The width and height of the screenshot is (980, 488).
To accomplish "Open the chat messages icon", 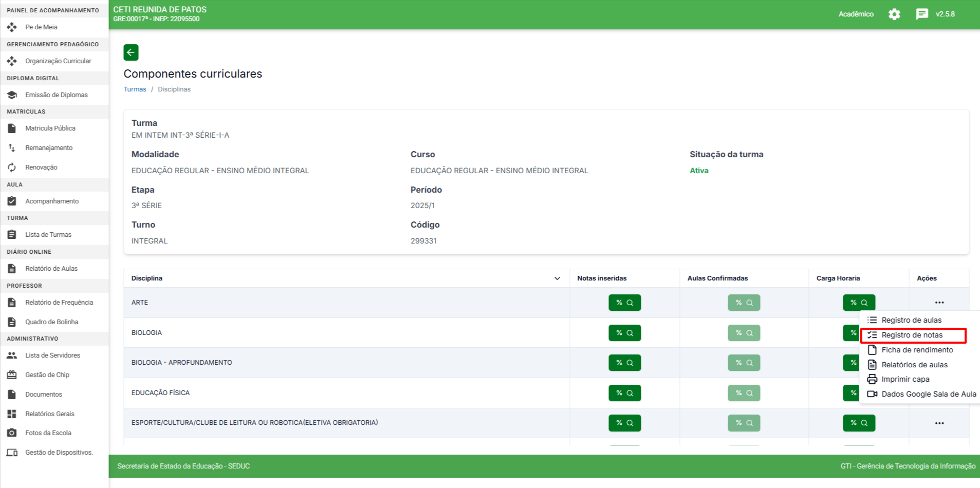I will [922, 14].
